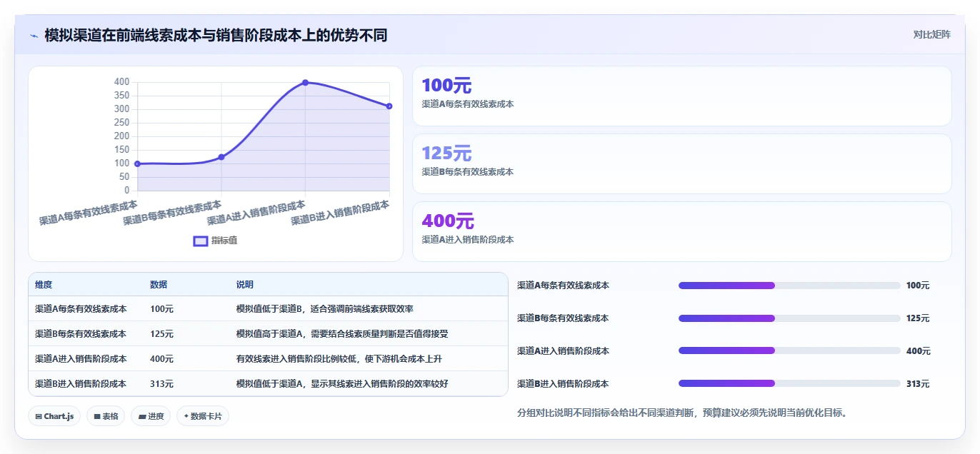Click the 表格 tag chip
Viewport: 980px width, 454px height.
point(106,416)
